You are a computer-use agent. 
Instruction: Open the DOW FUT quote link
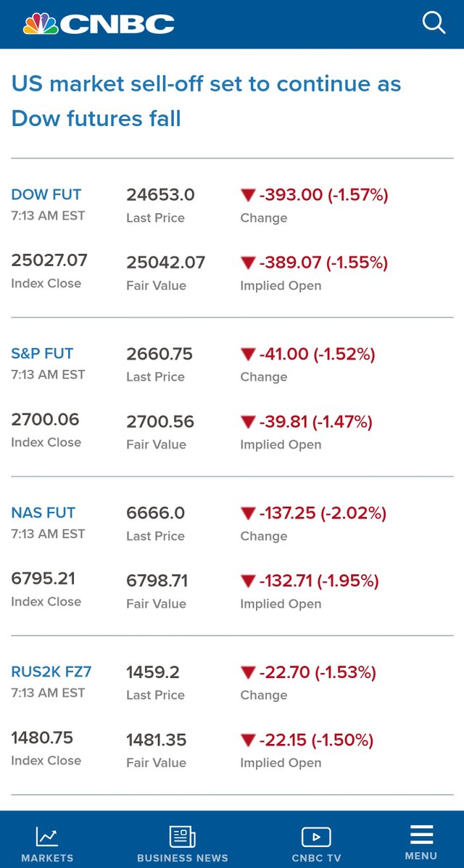pos(46,195)
